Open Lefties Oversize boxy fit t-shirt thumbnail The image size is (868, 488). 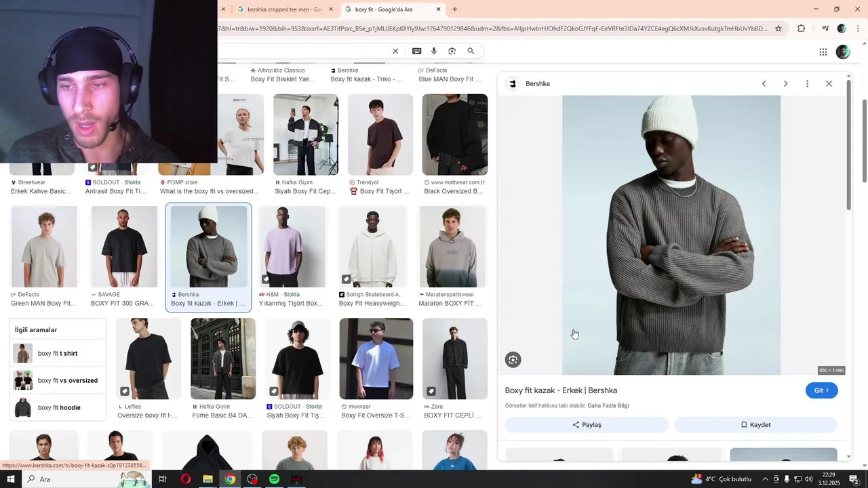coord(149,359)
